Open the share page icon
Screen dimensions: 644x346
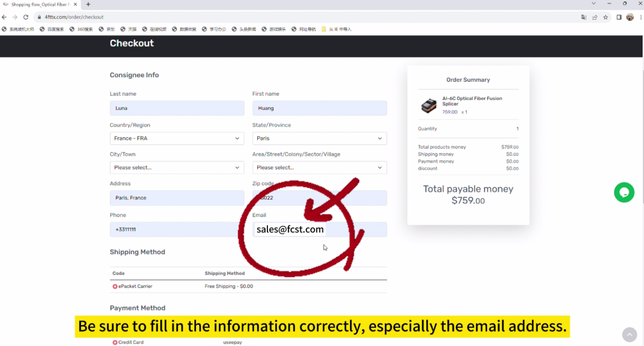click(x=595, y=17)
